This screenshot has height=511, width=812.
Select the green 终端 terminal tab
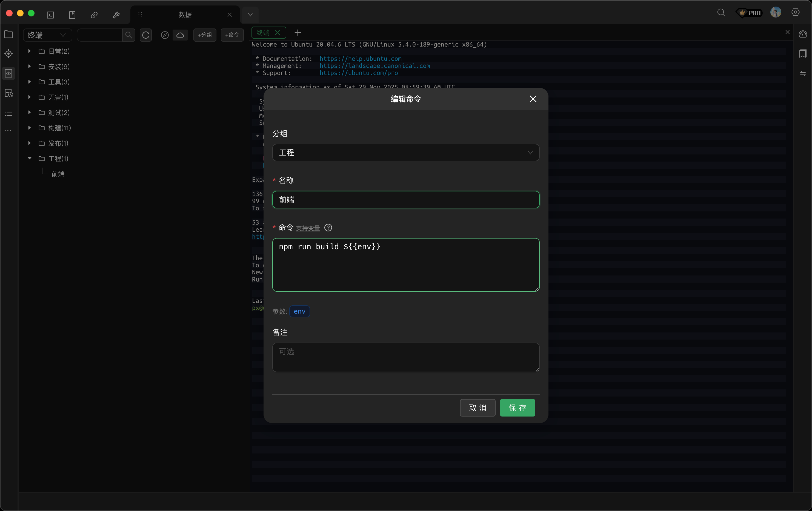coord(263,33)
